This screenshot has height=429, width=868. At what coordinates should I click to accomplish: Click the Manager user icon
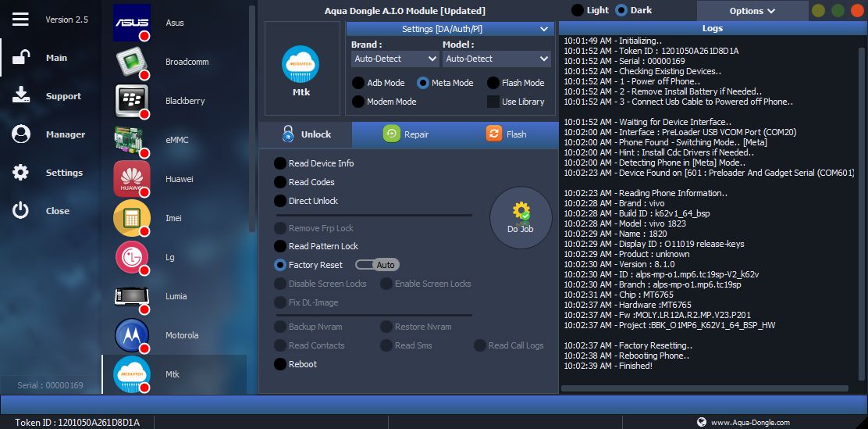tap(21, 134)
